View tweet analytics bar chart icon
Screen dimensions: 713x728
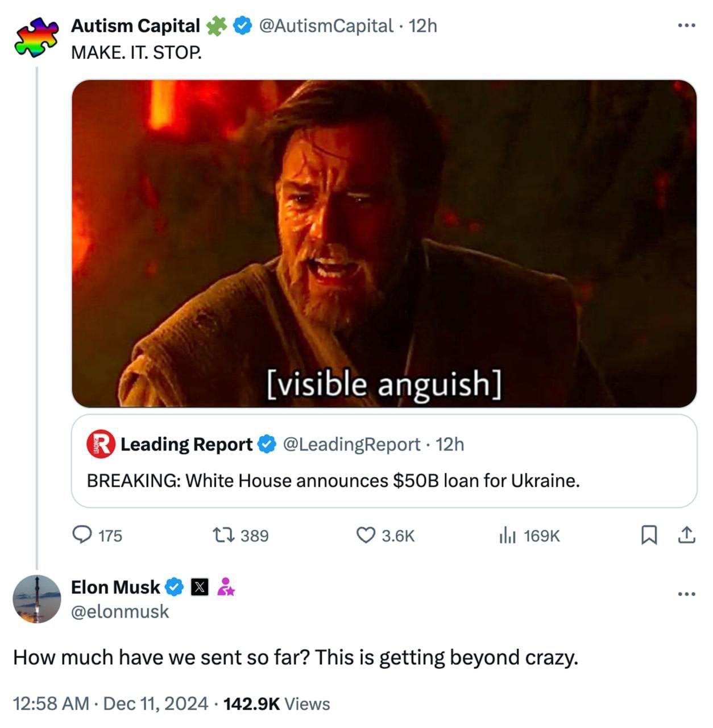tap(507, 535)
